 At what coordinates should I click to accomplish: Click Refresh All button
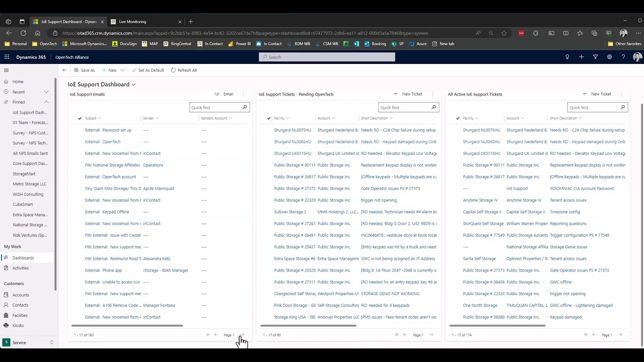tap(184, 70)
